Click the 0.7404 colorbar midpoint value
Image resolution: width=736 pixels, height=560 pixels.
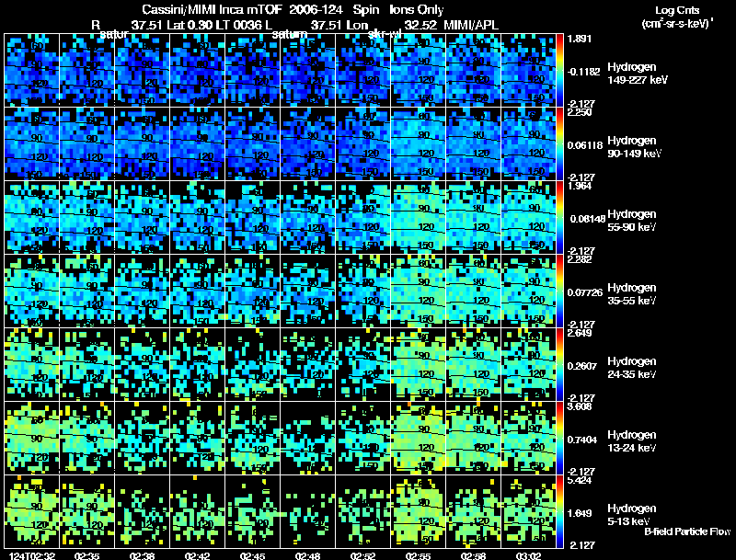pyautogui.click(x=581, y=440)
